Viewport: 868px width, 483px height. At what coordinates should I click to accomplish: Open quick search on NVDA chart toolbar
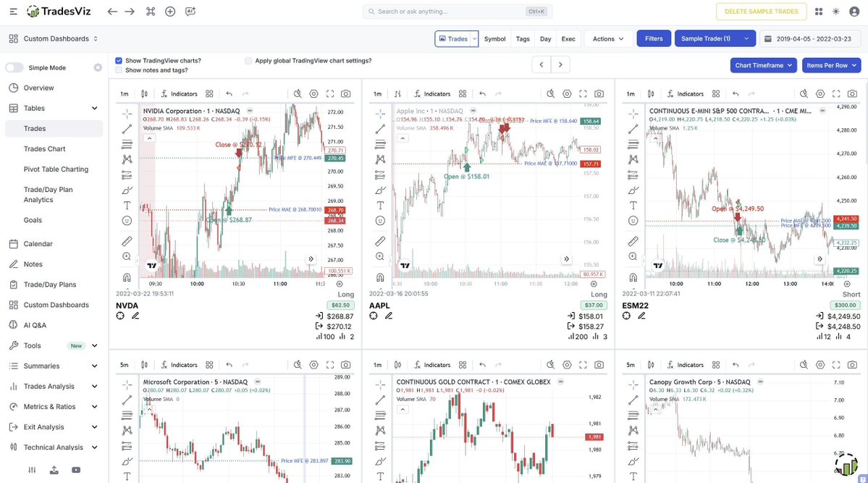coord(298,93)
